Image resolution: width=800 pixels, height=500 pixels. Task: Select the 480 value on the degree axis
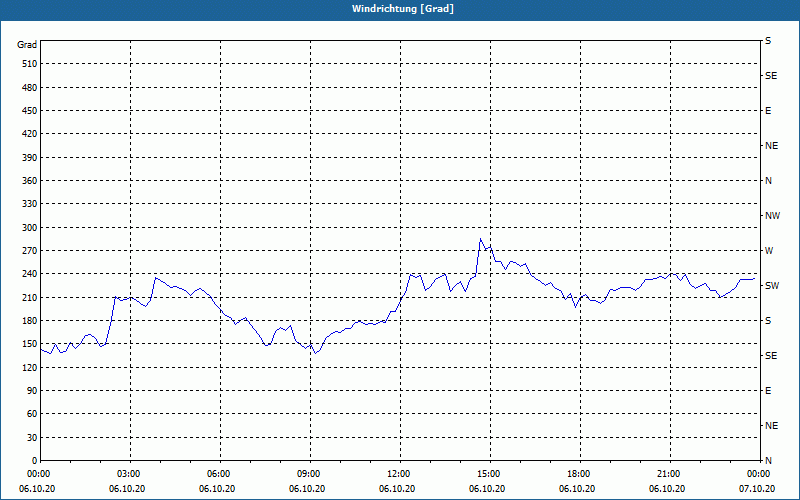30,87
